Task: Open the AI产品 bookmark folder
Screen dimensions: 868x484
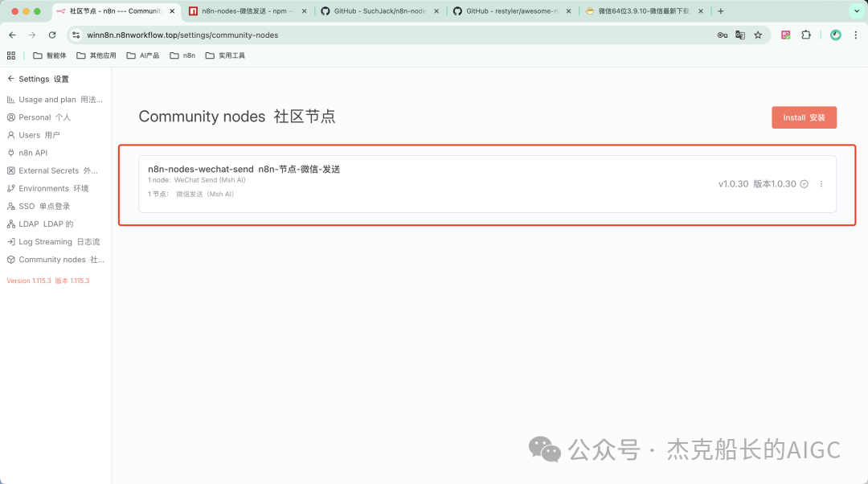Action: pyautogui.click(x=143, y=55)
